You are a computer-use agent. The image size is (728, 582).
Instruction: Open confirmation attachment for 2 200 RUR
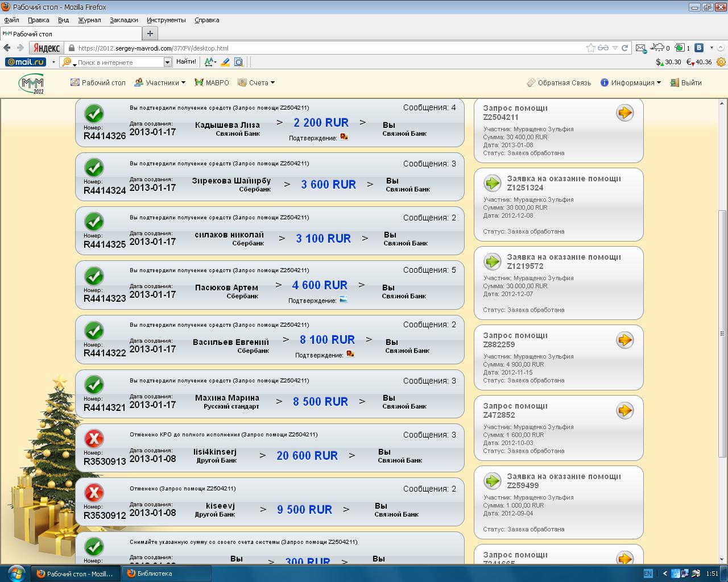pos(344,137)
